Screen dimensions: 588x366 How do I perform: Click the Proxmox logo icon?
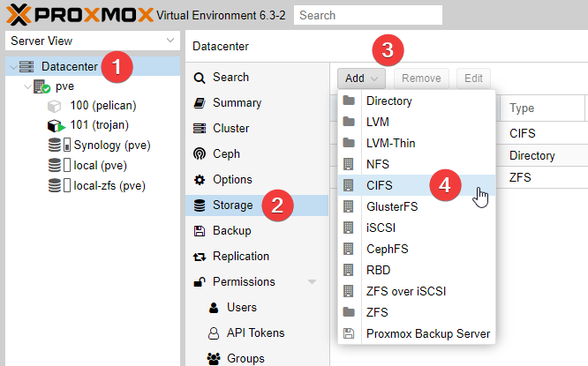coord(19,14)
